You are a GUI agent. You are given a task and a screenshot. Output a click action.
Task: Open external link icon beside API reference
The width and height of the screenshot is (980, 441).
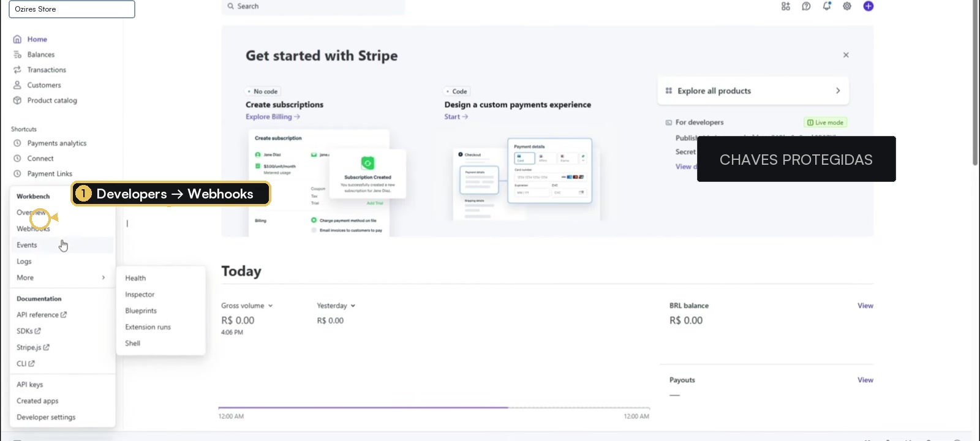click(x=64, y=315)
